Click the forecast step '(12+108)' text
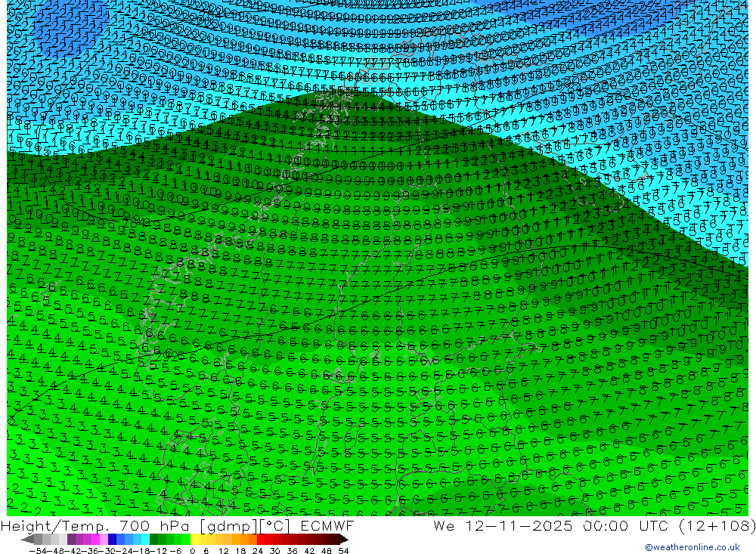The image size is (756, 554). pyautogui.click(x=717, y=525)
